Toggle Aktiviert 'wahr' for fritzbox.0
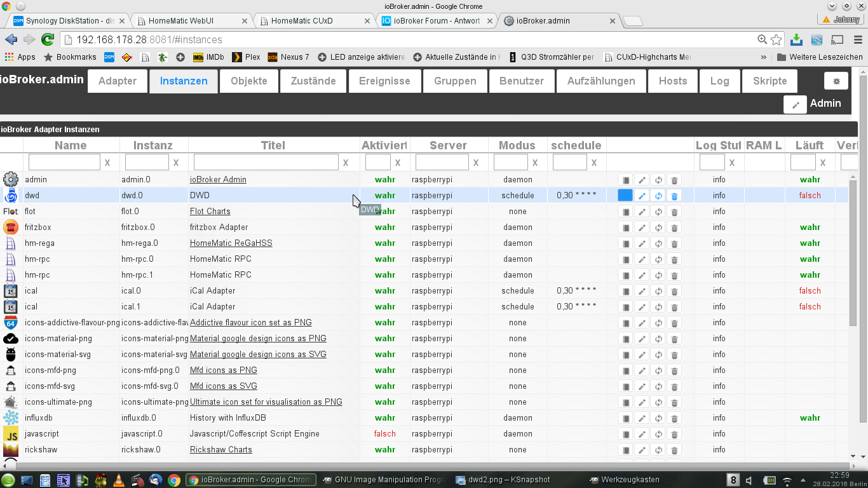 [x=385, y=227]
